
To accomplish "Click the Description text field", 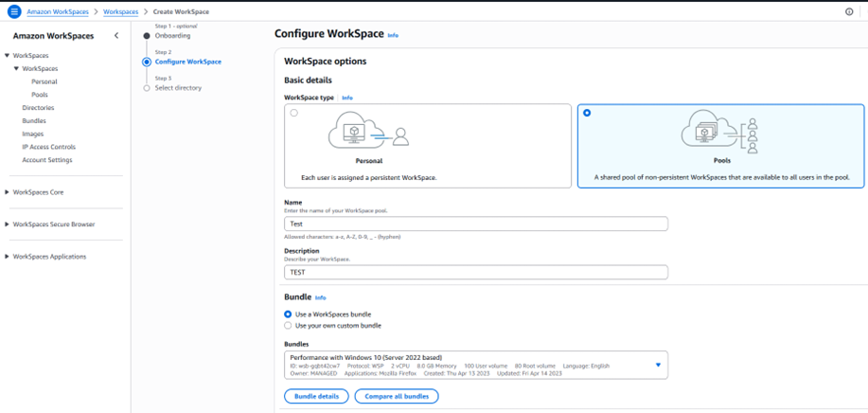I will click(475, 273).
